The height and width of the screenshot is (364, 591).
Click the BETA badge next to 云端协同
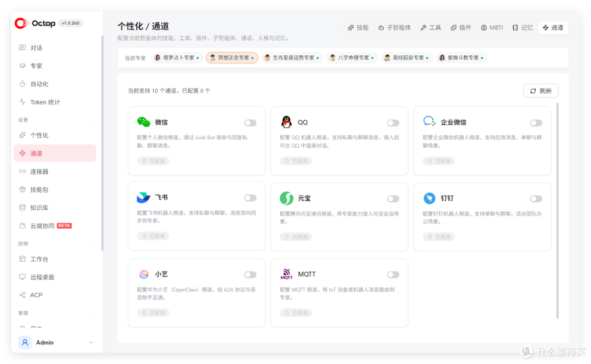tap(64, 226)
